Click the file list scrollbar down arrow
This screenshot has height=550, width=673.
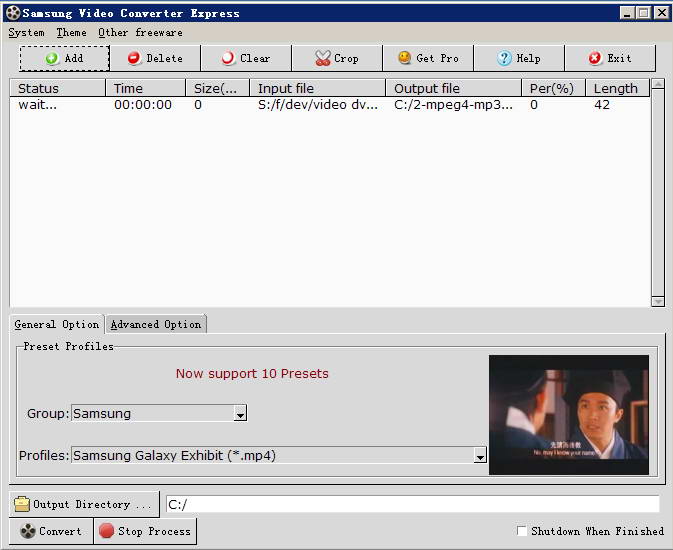pos(658,302)
